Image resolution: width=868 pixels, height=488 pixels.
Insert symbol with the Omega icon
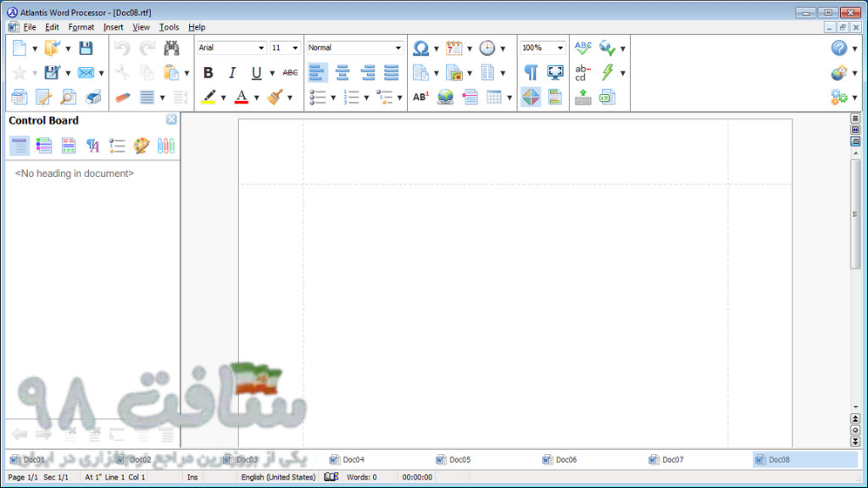[x=420, y=48]
